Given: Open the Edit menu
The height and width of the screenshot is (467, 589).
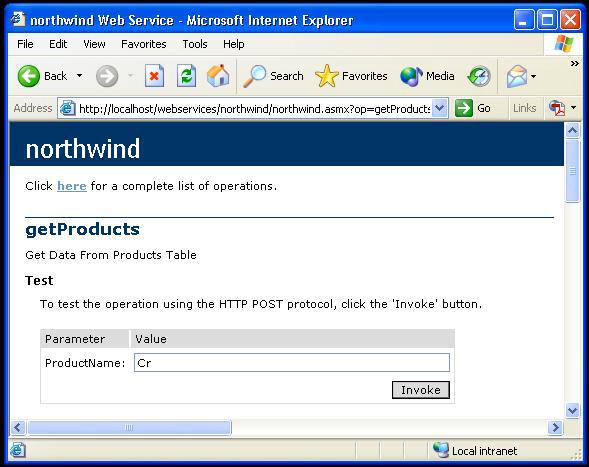Looking at the screenshot, I should [58, 44].
